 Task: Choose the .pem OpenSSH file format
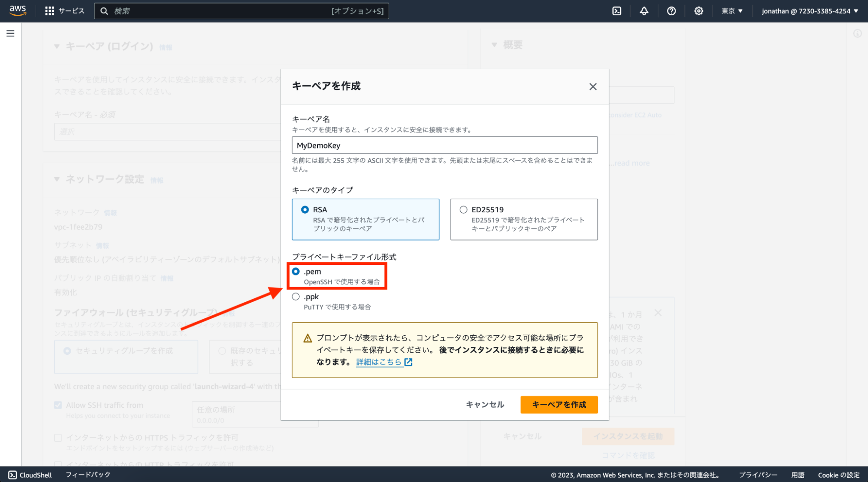point(296,271)
